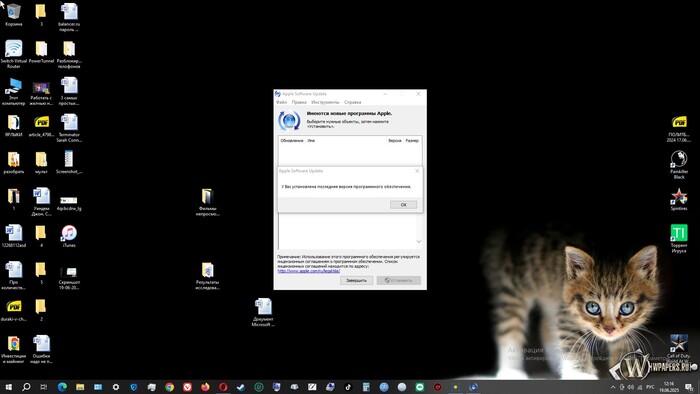Open TikTok from the taskbar

(348, 387)
